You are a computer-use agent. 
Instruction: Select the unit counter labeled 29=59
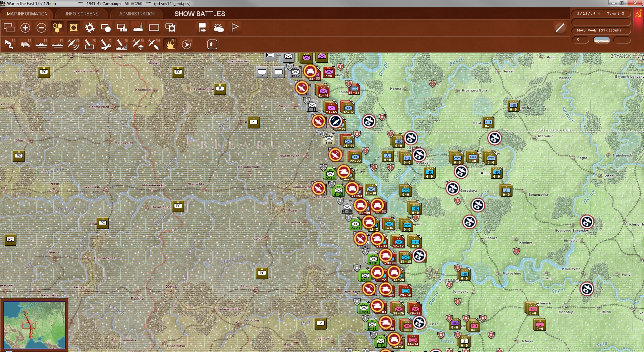click(405, 291)
